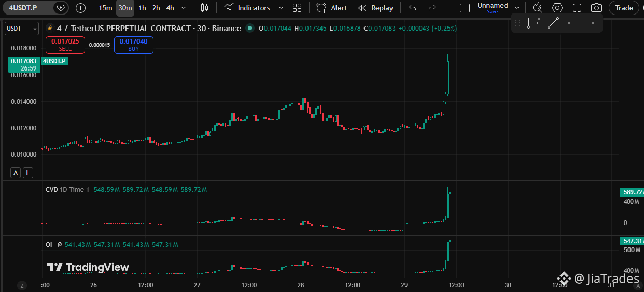Screen dimensions: 644x292
Task: Switch to the 1h timeframe
Action: (x=142, y=8)
